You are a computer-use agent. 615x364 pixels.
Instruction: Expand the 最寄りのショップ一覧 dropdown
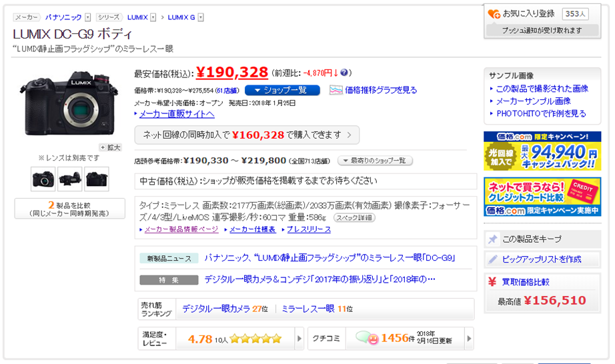(x=375, y=161)
